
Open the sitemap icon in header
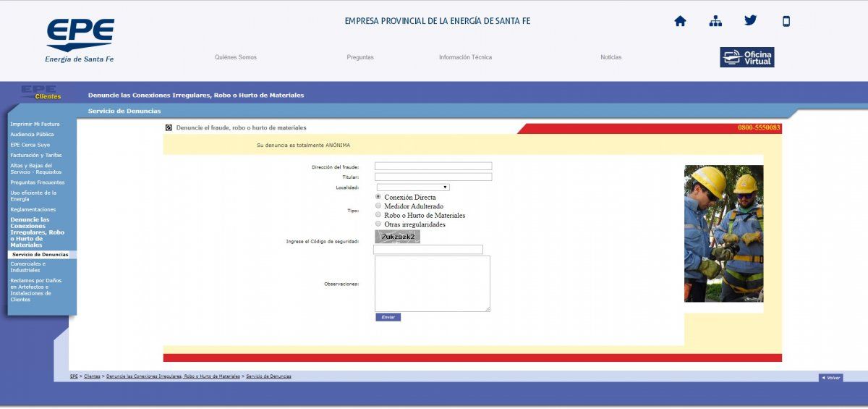click(x=715, y=21)
